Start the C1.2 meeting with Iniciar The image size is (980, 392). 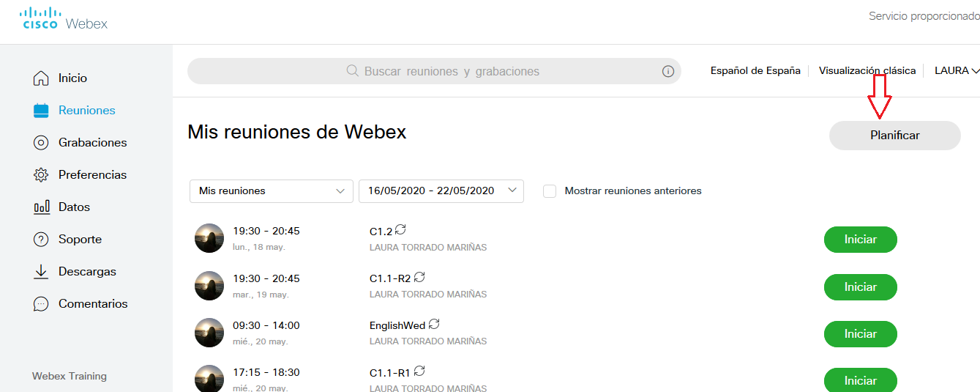point(860,240)
